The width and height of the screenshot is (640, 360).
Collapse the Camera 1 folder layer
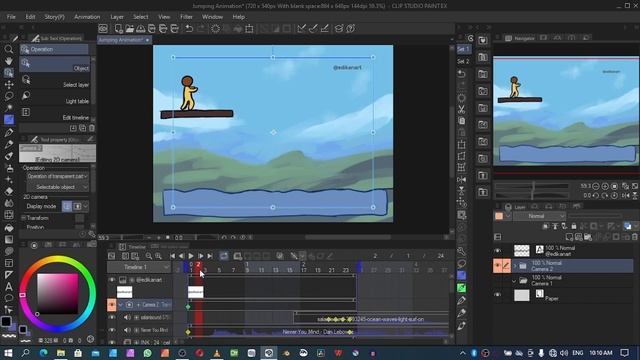pyautogui.click(x=514, y=281)
